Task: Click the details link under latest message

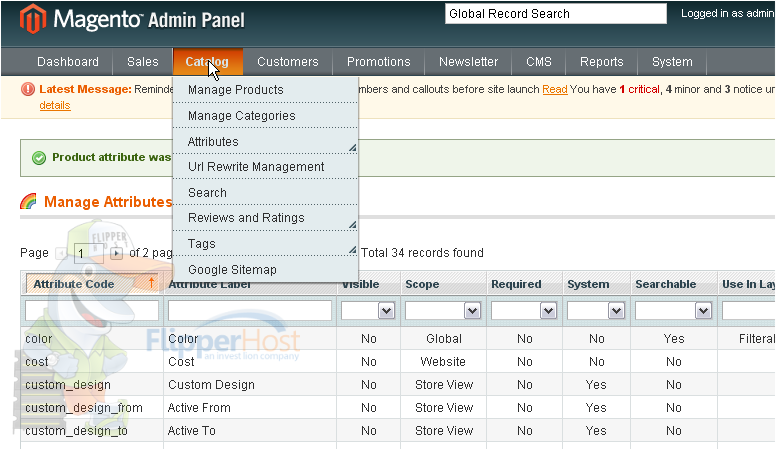Action: coord(55,105)
